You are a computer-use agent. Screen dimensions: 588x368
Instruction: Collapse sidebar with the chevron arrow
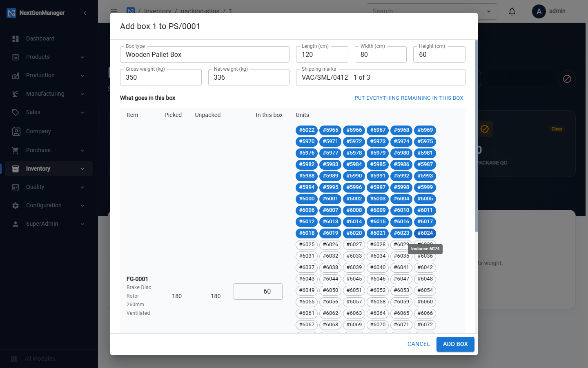tap(85, 13)
